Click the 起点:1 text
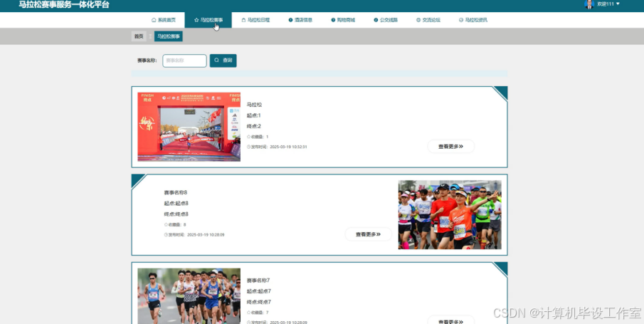 coord(254,115)
